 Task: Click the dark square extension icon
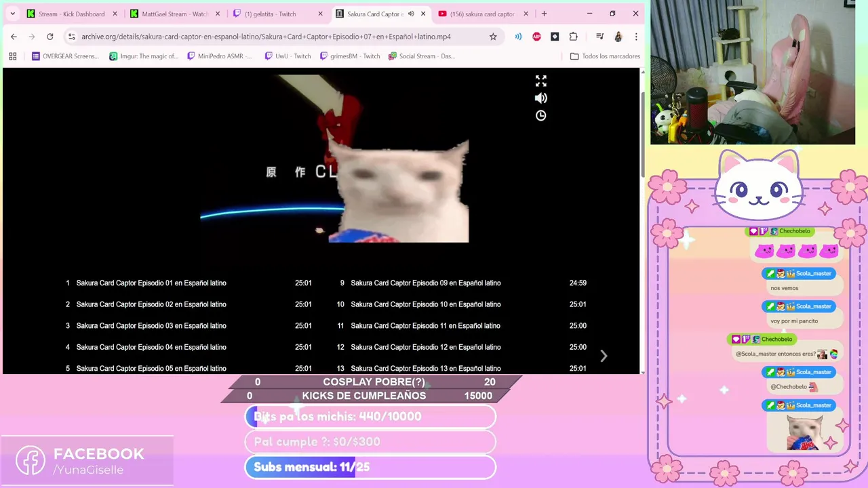point(555,37)
